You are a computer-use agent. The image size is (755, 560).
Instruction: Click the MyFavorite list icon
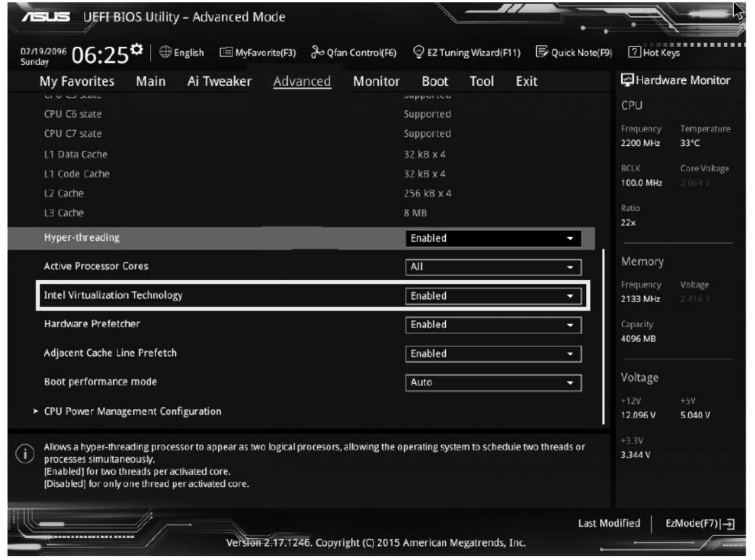[x=225, y=53]
